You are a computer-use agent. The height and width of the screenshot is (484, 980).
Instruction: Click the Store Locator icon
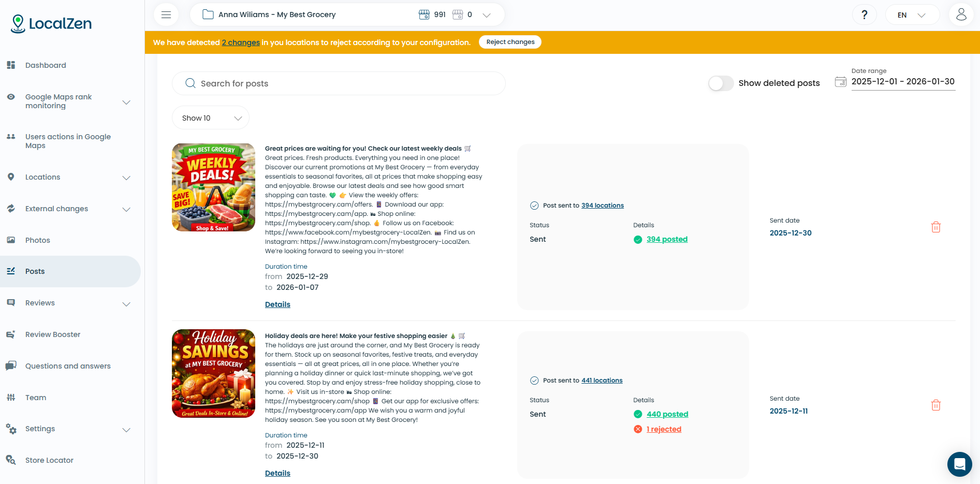tap(11, 460)
